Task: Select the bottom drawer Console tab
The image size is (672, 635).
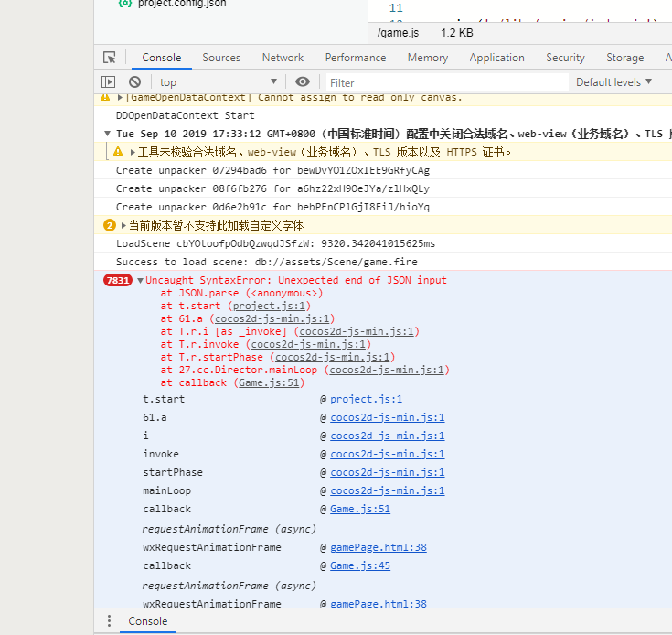Action: (x=148, y=621)
